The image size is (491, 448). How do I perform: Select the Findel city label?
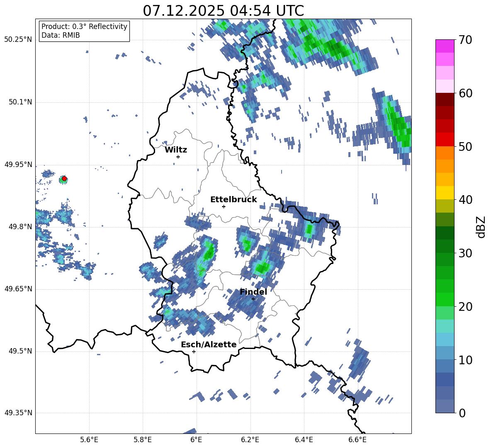coord(253,292)
